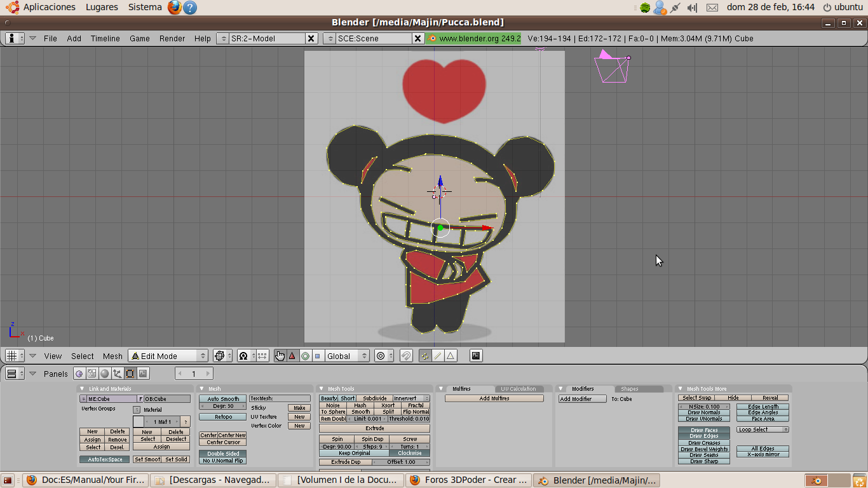Toggle Keep Original option
This screenshot has height=488, width=868.
pyautogui.click(x=354, y=453)
